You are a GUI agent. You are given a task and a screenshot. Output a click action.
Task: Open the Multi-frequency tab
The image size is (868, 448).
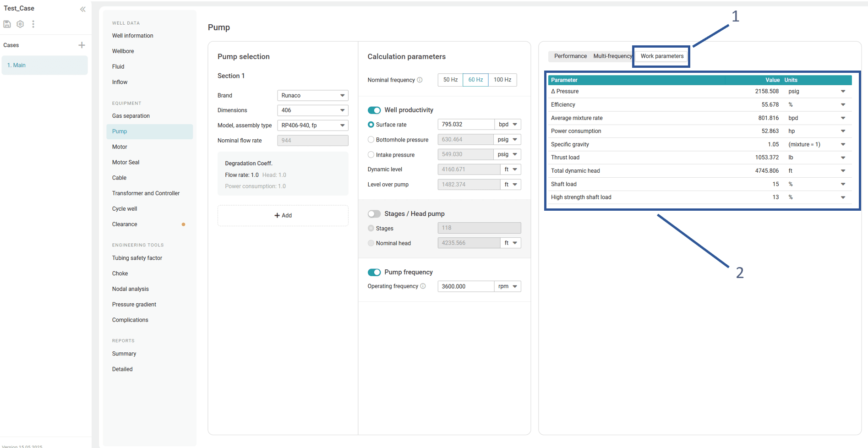click(x=612, y=56)
